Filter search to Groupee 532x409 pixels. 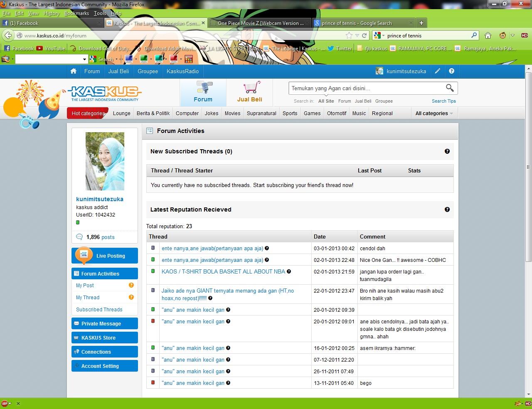[384, 101]
